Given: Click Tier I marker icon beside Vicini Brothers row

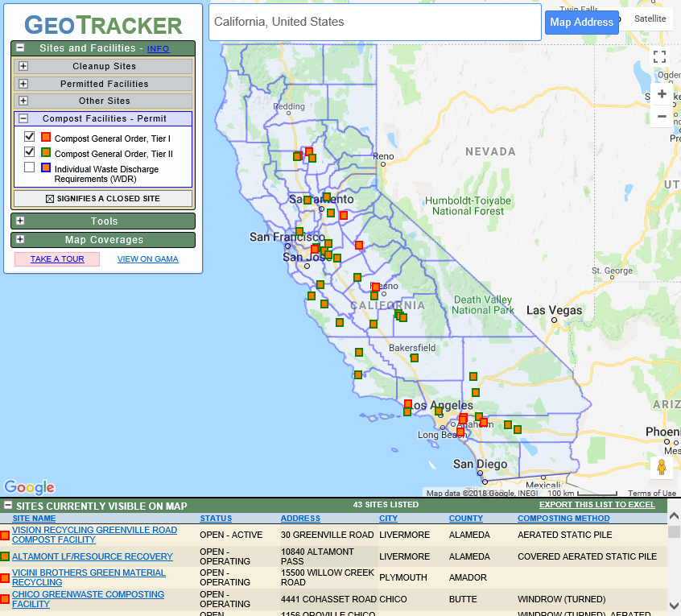Looking at the screenshot, I should pyautogui.click(x=5, y=578).
